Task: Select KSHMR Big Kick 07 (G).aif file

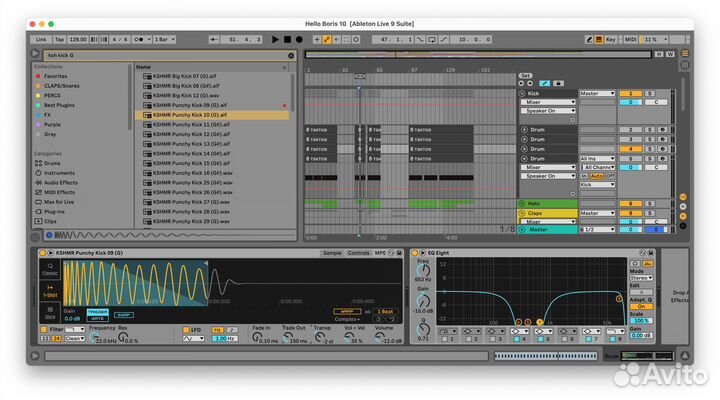Action: click(x=213, y=76)
